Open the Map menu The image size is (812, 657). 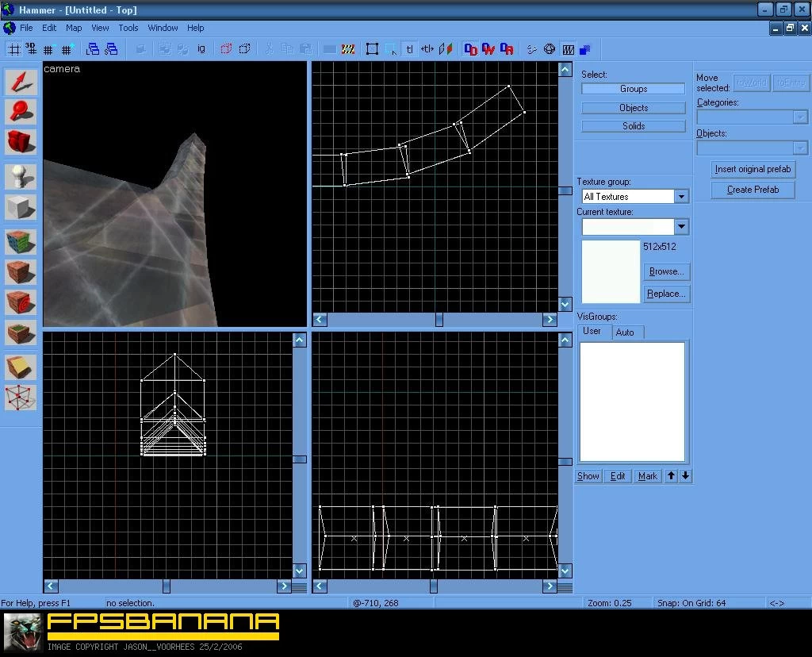pos(74,28)
